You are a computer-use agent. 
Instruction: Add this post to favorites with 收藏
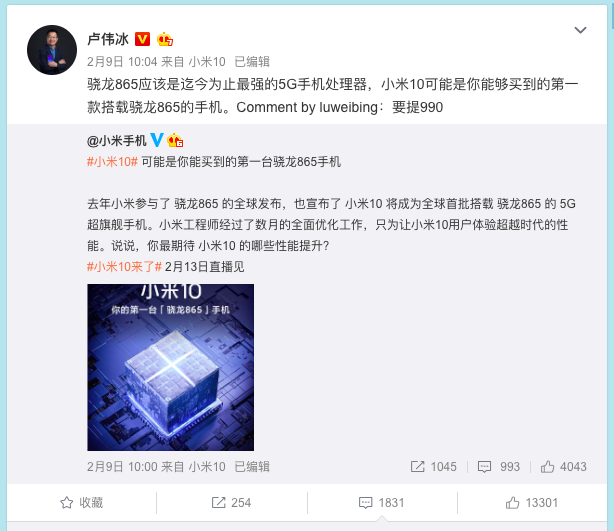81,502
